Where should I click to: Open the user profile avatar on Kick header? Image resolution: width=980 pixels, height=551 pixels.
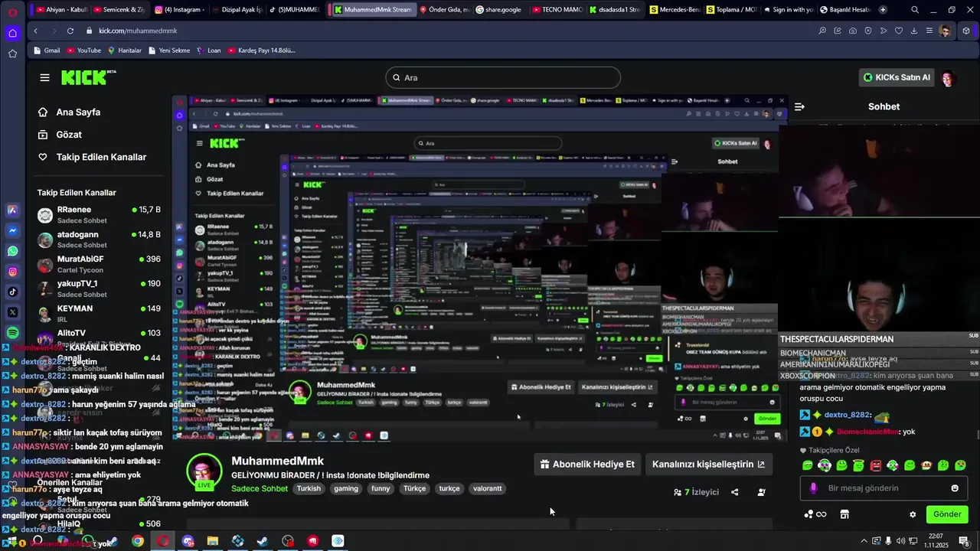[x=948, y=77]
